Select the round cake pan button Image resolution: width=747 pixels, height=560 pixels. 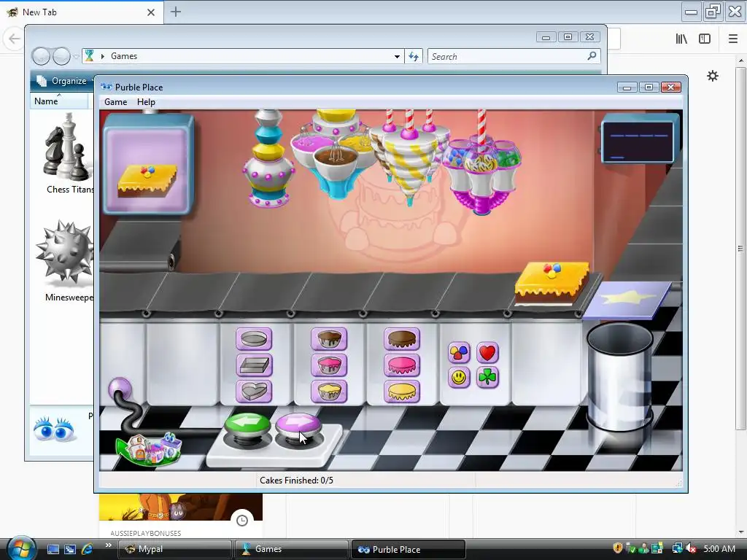click(x=254, y=339)
